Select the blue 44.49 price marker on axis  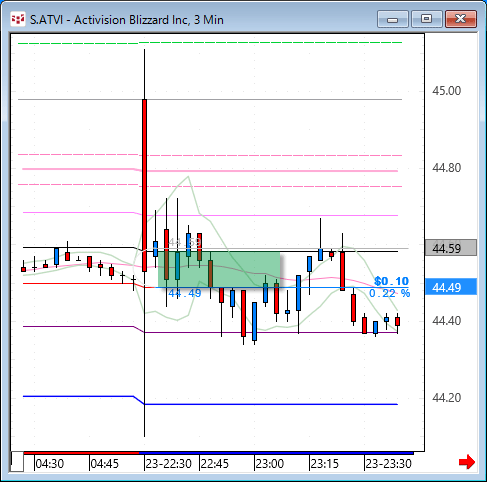[x=451, y=287]
